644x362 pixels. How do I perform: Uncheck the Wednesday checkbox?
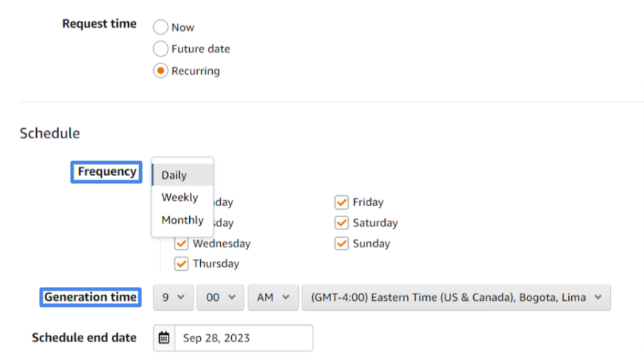coord(181,244)
